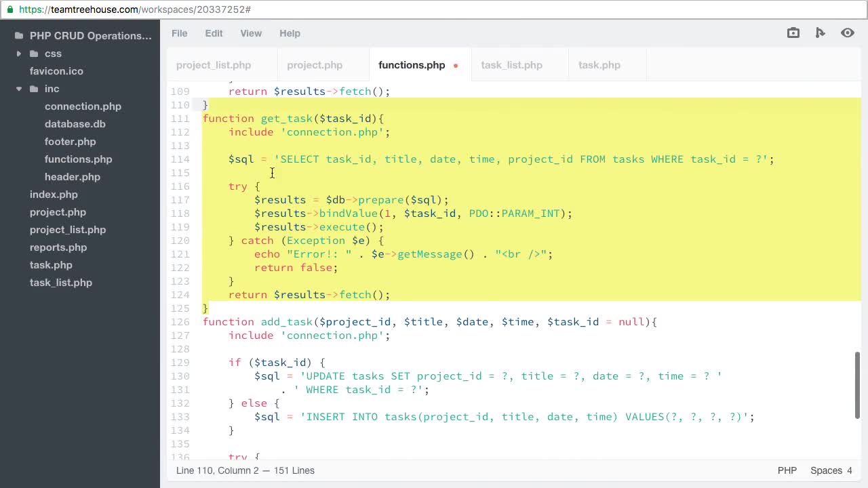The image size is (868, 488).
Task: Click PDO::PARAM_INT on line 118
Action: (515, 213)
